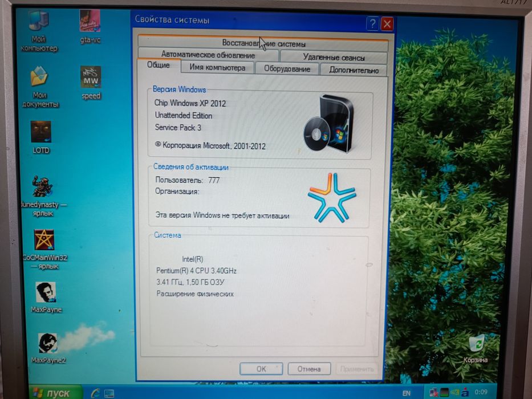The height and width of the screenshot is (399, 532).
Task: Click the 'Расширение физических' text
Action: coord(195,294)
